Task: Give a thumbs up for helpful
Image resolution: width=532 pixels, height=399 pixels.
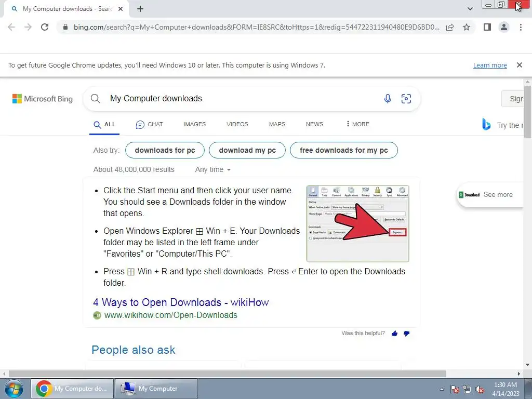Action: (x=394, y=334)
